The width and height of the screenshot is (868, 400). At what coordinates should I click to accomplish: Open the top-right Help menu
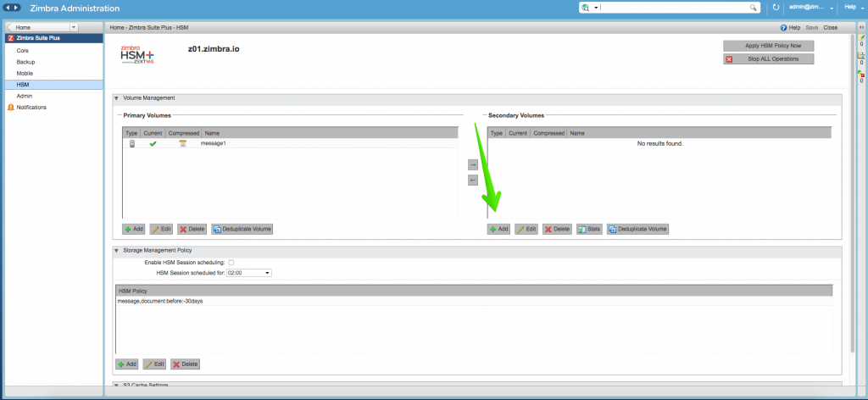[x=853, y=7]
